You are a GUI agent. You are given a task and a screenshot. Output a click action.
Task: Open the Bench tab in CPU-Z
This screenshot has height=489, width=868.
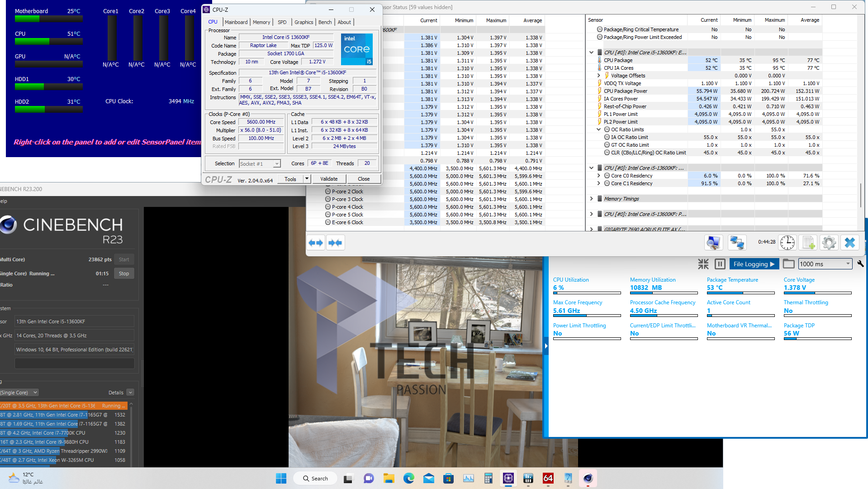(325, 22)
